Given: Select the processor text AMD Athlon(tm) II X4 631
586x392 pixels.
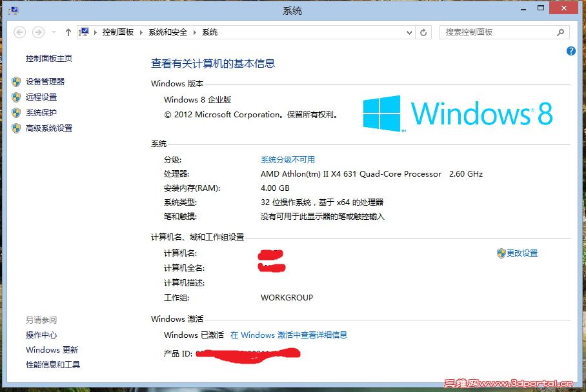Looking at the screenshot, I should click(x=308, y=174).
